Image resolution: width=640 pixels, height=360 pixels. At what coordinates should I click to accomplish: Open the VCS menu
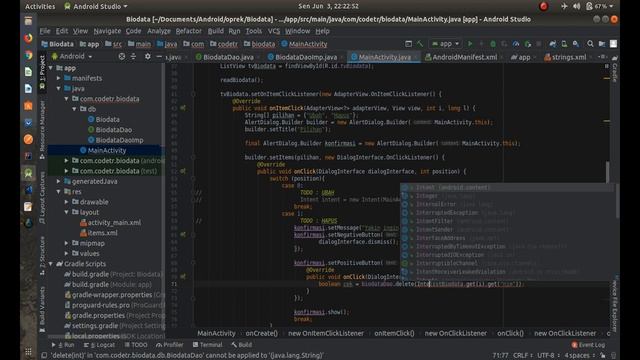[x=274, y=31]
